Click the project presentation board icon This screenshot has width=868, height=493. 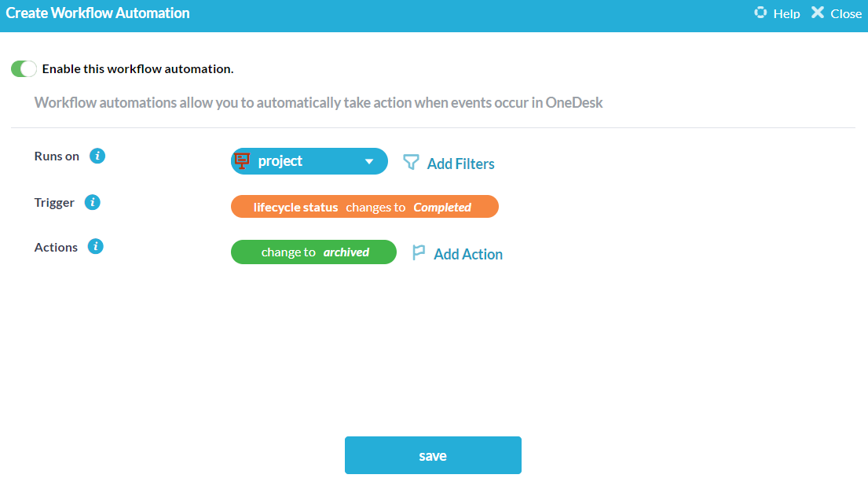click(x=243, y=161)
